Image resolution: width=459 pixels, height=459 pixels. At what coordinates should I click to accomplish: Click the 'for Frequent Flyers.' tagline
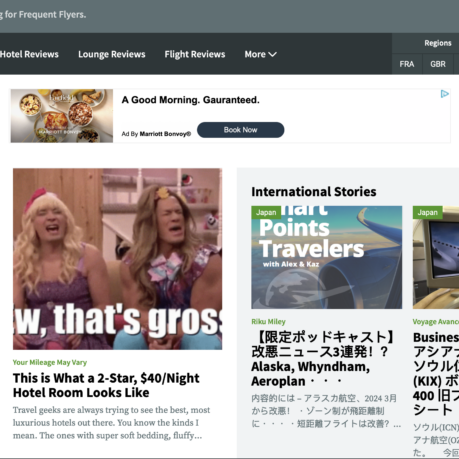[43, 15]
